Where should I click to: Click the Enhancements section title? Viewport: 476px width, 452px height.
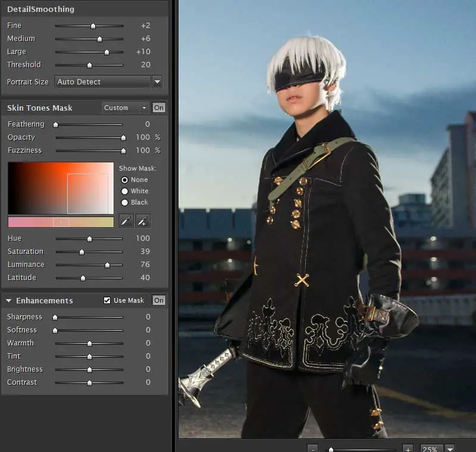(45, 300)
